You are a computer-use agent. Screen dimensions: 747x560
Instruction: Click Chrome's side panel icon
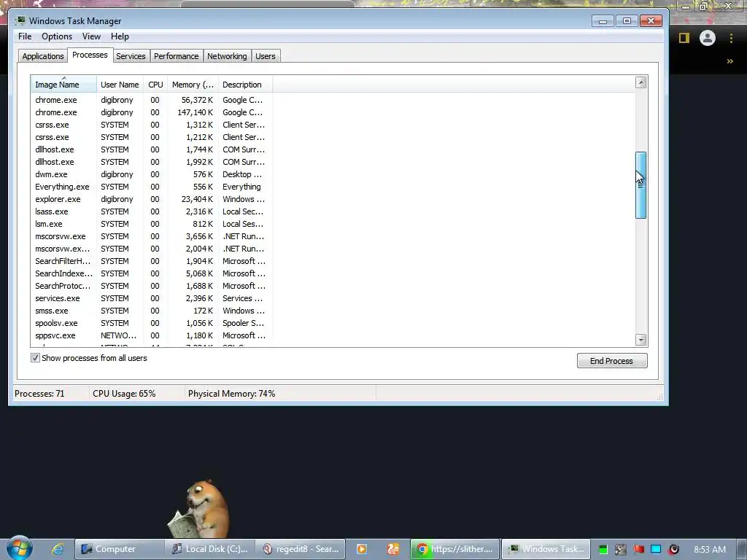[684, 38]
